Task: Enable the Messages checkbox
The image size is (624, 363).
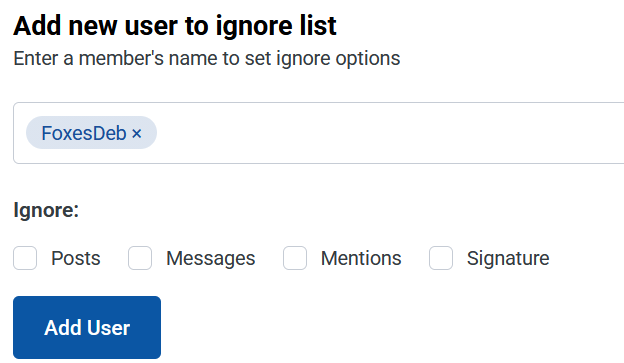Action: (140, 258)
